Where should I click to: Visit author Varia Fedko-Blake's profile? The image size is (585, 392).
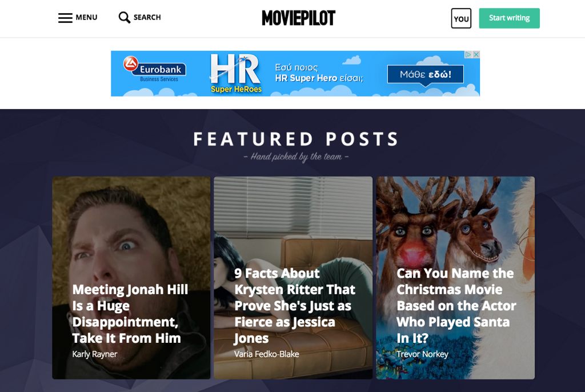click(266, 354)
